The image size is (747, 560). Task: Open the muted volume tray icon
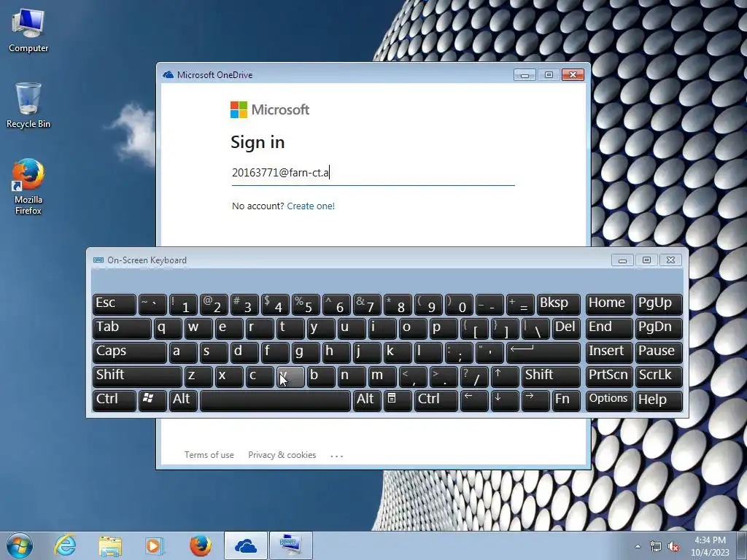(673, 546)
